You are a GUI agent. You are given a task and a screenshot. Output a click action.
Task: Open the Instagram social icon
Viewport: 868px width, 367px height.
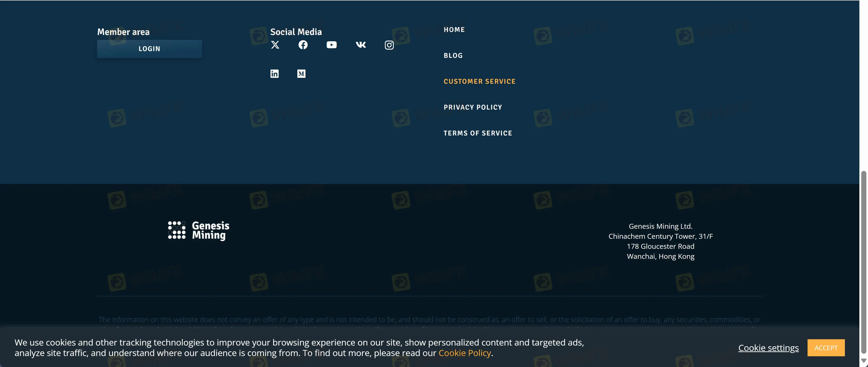point(389,45)
